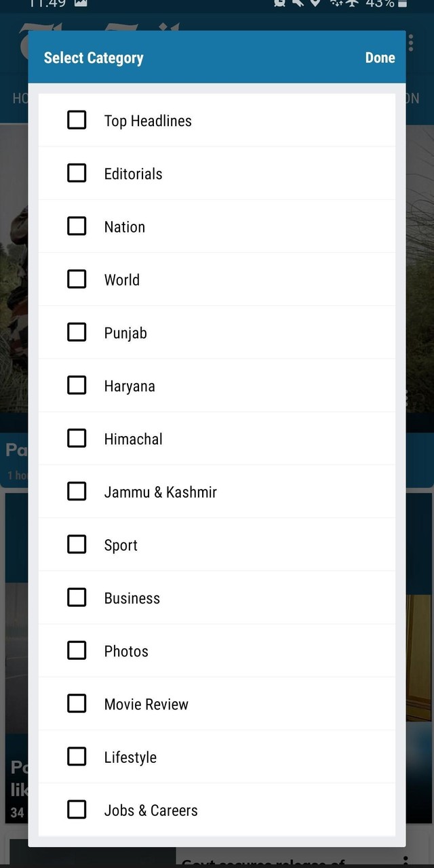Tap the Business category row label
The width and height of the screenshot is (434, 868).
tap(132, 598)
